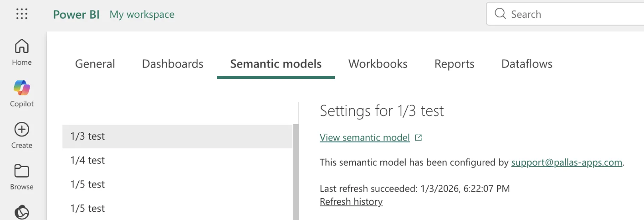The image size is (644, 220).
Task: Open Browse folder in sidebar
Action: pos(22,177)
